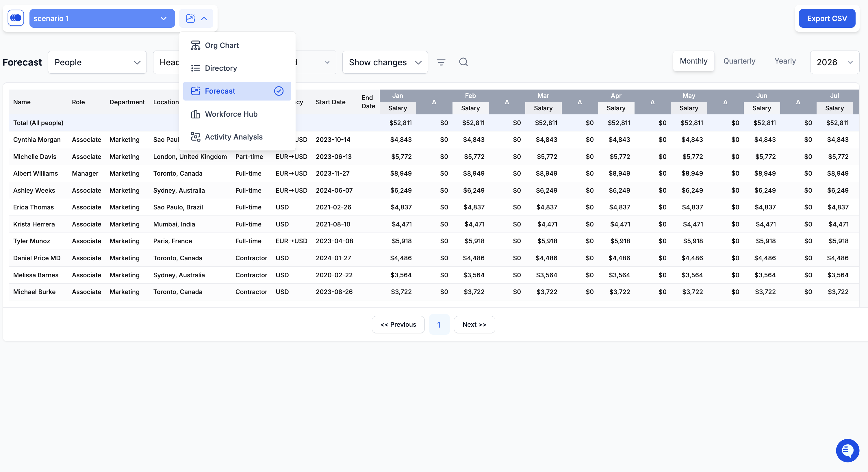Switch to Yearly view
868x472 pixels.
785,61
